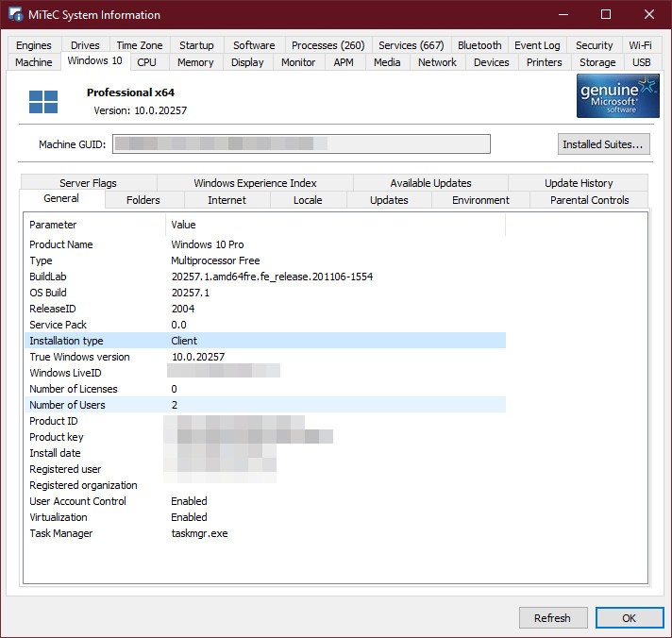
Task: Open the Parental Controls sub-tab
Action: pyautogui.click(x=589, y=200)
